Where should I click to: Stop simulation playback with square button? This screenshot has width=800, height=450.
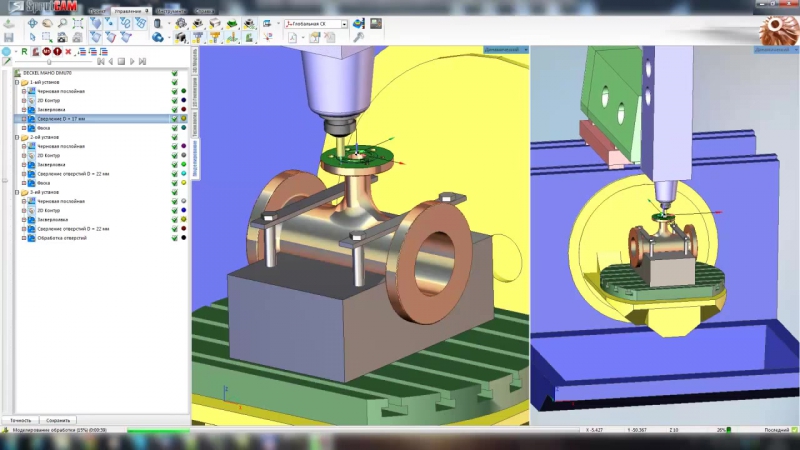point(121,61)
